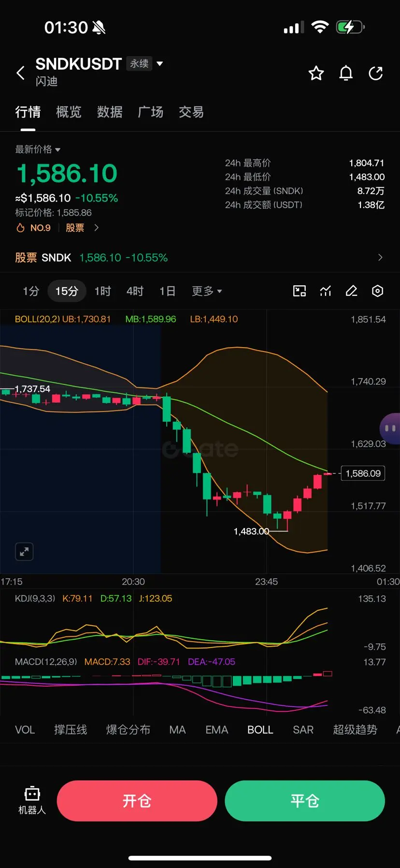Tap the share icon in header
The width and height of the screenshot is (400, 868).
tap(376, 73)
